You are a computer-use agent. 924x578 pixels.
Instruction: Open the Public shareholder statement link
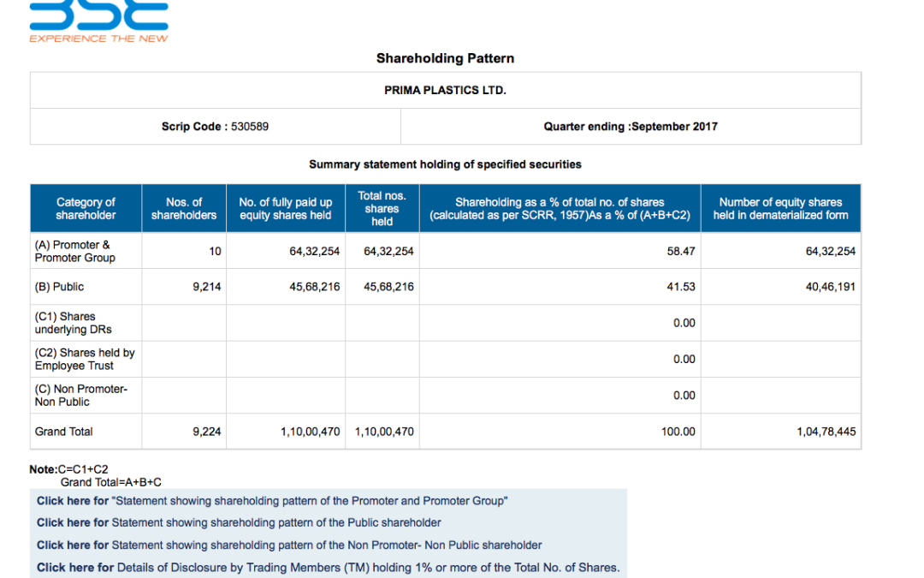(x=239, y=522)
